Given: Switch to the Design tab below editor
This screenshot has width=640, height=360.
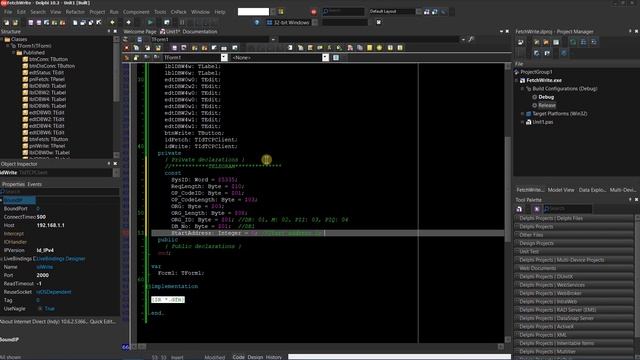Looking at the screenshot, I should [255, 357].
